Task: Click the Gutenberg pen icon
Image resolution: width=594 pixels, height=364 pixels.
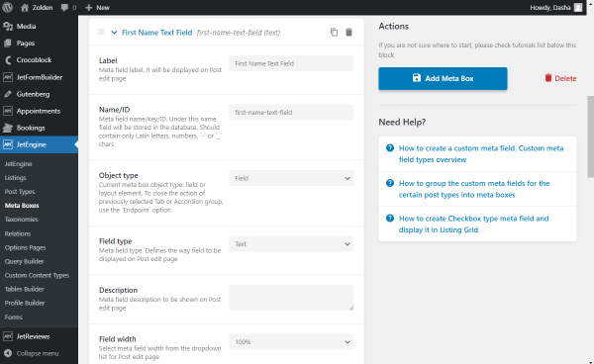Action: 8,94
